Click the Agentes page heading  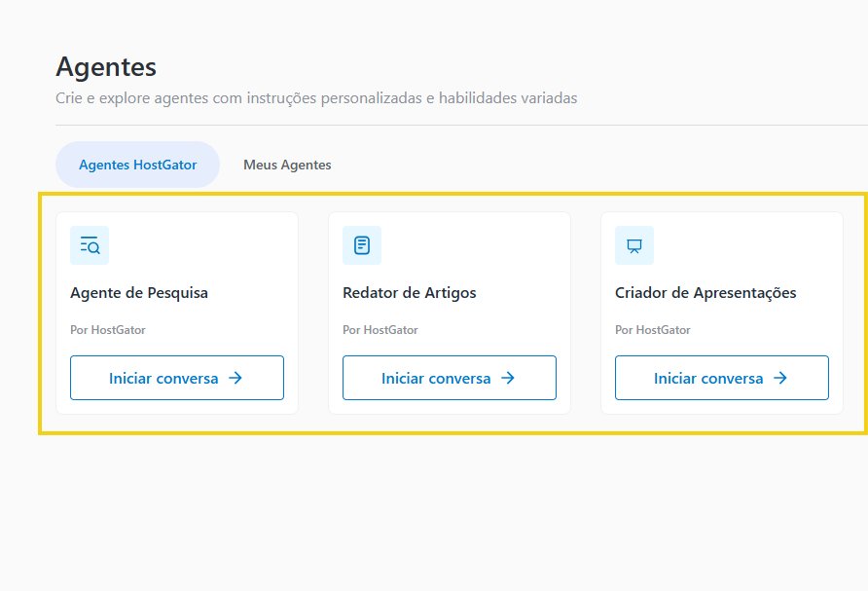[x=106, y=67]
